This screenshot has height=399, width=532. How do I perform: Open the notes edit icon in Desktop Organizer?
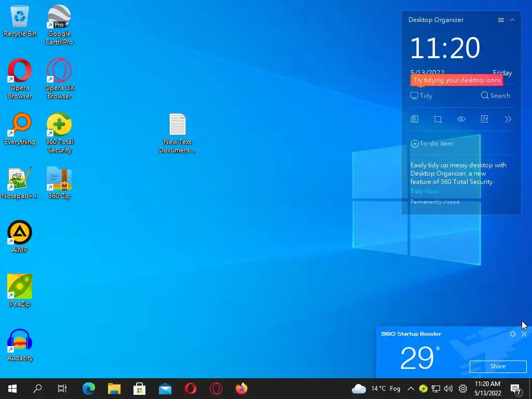tap(485, 119)
